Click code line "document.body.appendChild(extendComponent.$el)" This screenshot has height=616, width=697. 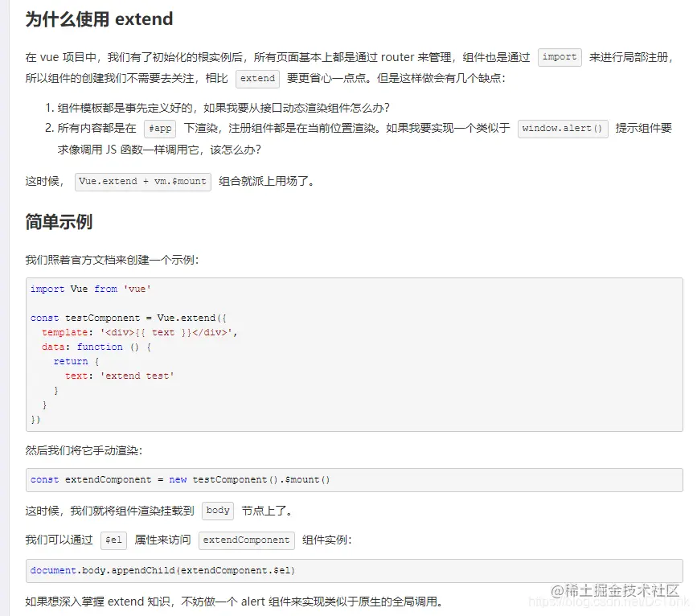click(x=162, y=571)
